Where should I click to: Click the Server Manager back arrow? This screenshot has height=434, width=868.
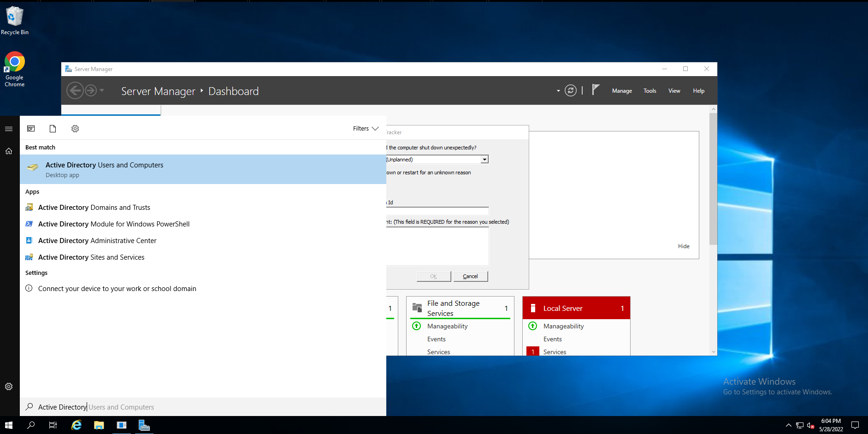pyautogui.click(x=75, y=90)
